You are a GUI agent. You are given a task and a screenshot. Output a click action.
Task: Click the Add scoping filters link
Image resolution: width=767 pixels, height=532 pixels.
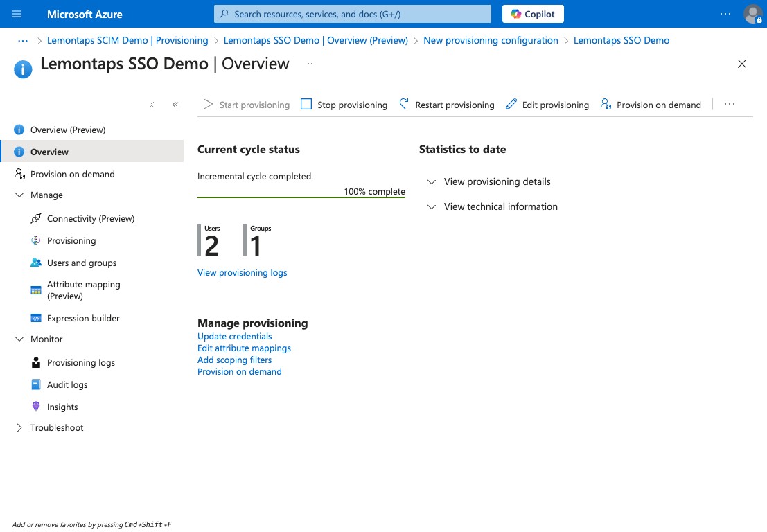tap(234, 360)
